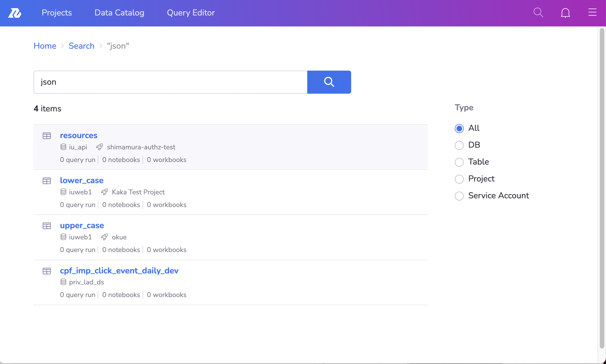This screenshot has height=364, width=606.
Task: Select the DB type filter
Action: [x=459, y=145]
